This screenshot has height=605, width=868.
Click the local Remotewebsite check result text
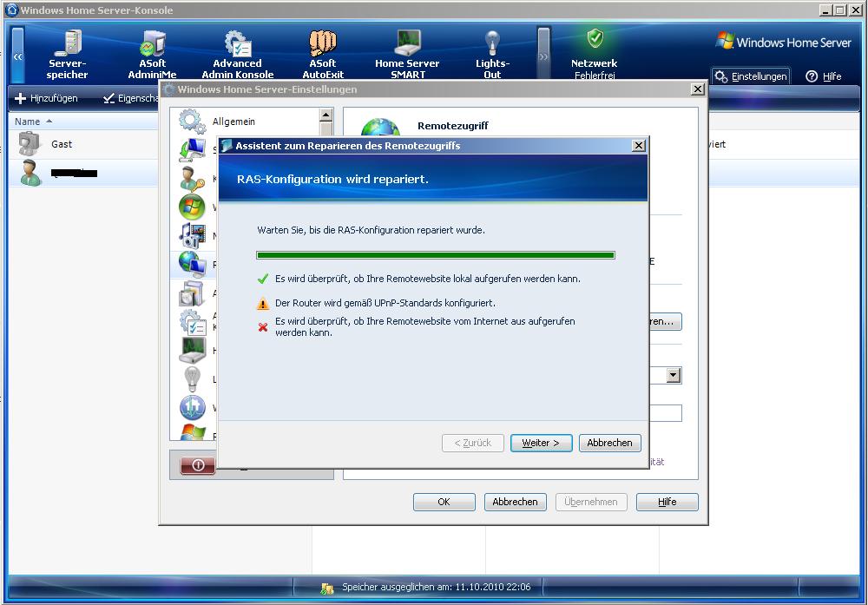pos(428,279)
